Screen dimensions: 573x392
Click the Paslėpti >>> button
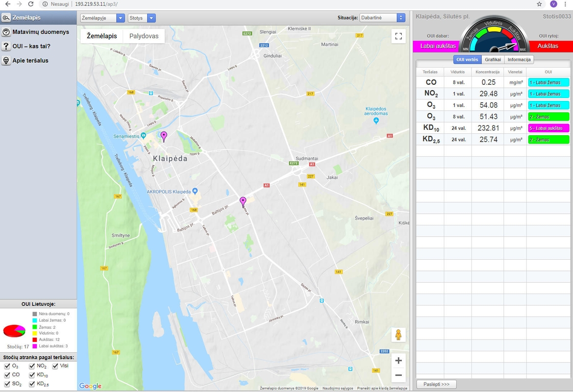click(436, 384)
